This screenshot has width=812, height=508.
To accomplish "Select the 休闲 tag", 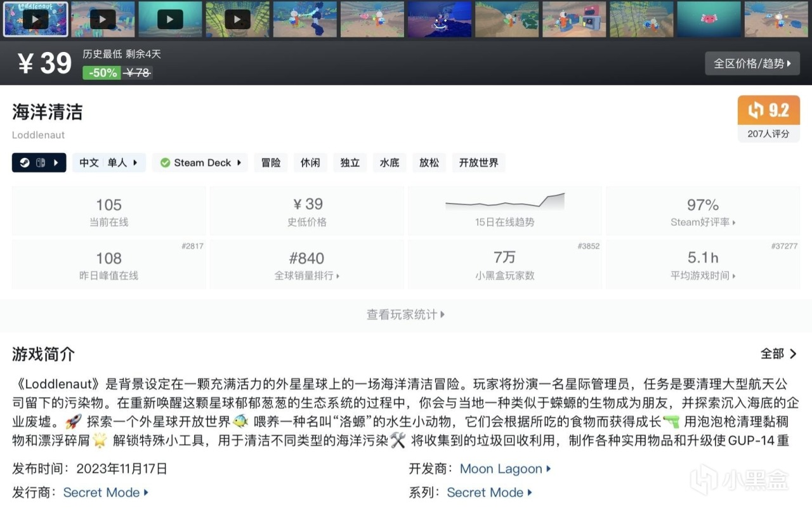I will point(310,163).
